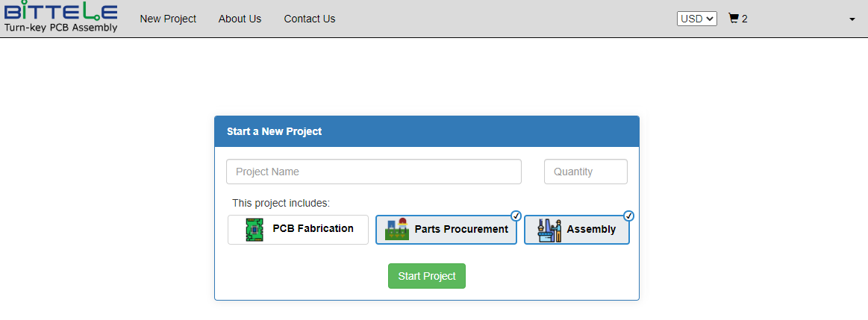Open the Contact Us page

(x=310, y=19)
